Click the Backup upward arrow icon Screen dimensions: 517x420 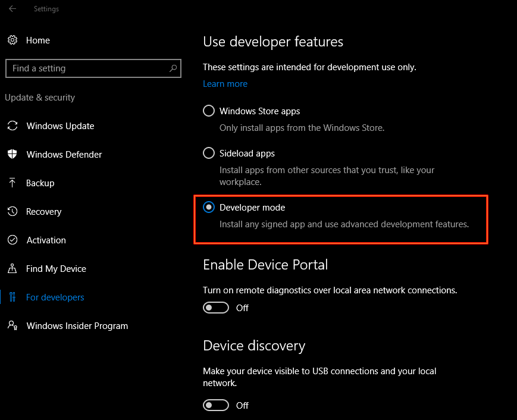12,183
